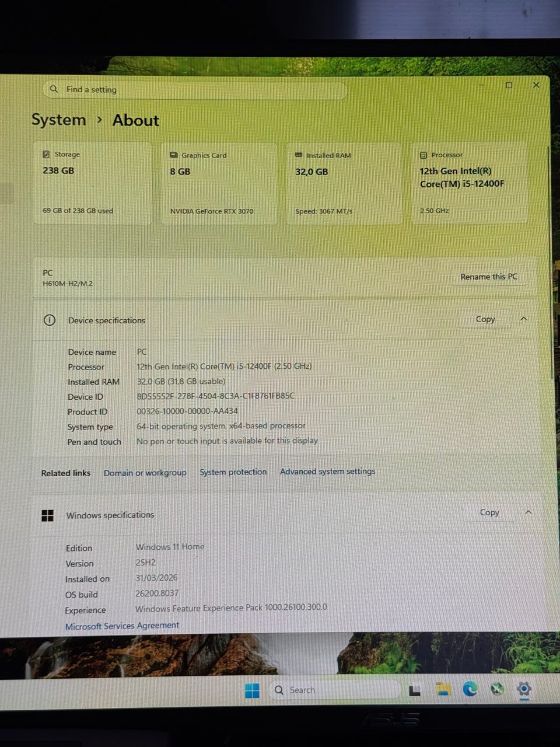Click the Windows logo next to Windows specifications
Image resolution: width=560 pixels, height=747 pixels.
pyautogui.click(x=48, y=515)
